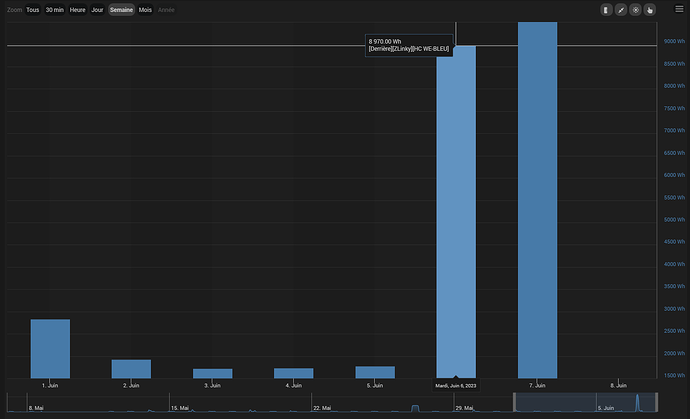Screen dimensions: 690x419
Task: Set zoom range to Heure
Action: (x=77, y=10)
